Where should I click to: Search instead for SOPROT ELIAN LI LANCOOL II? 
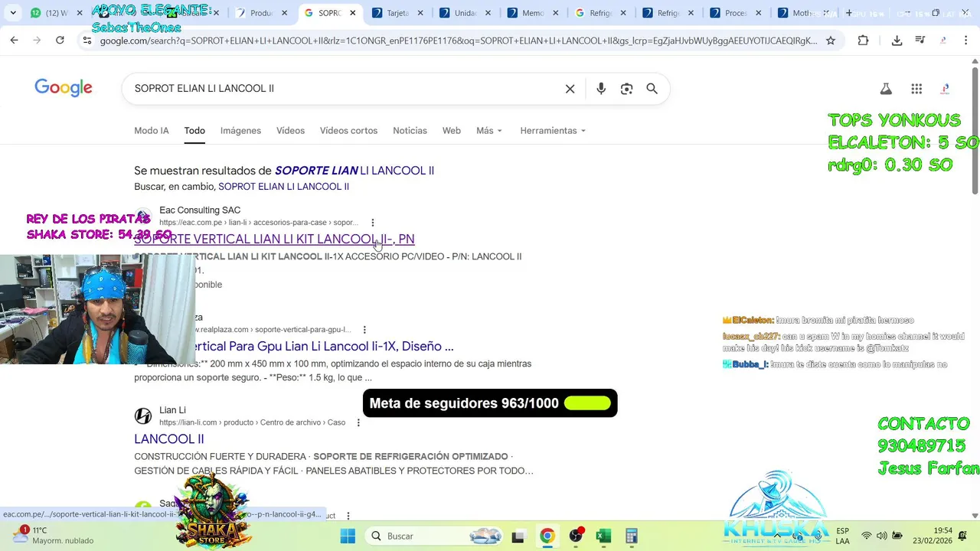[283, 187]
